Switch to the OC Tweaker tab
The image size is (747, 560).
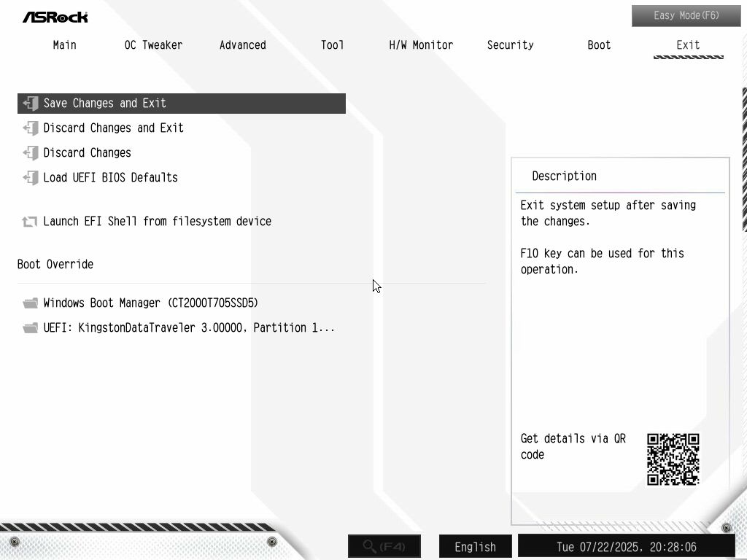point(153,45)
